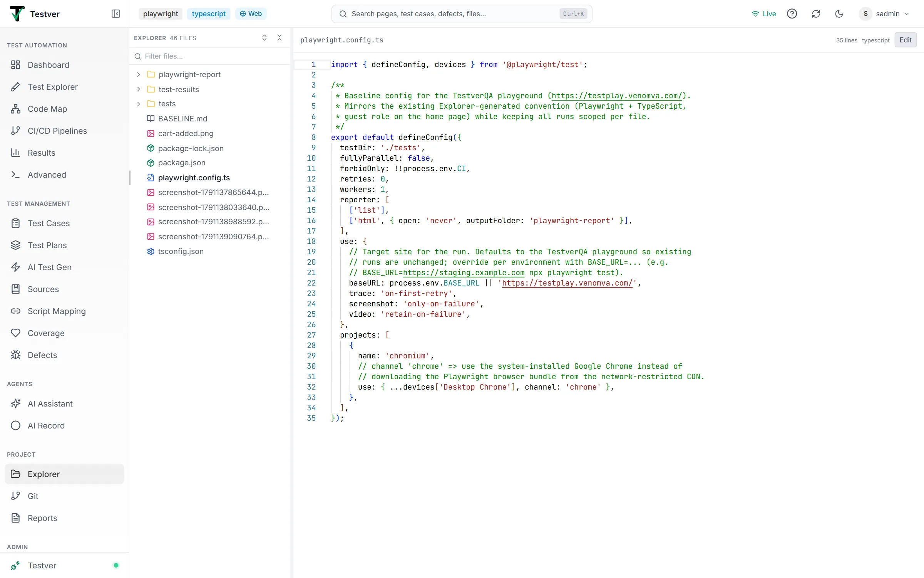Click the Web platform badge
This screenshot has width=924, height=578.
251,14
